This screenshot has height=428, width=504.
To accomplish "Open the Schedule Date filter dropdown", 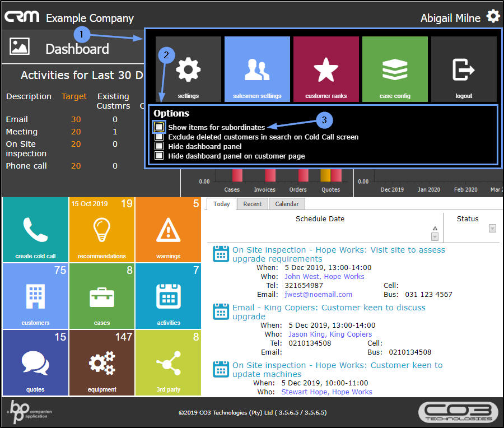I will pos(435,237).
